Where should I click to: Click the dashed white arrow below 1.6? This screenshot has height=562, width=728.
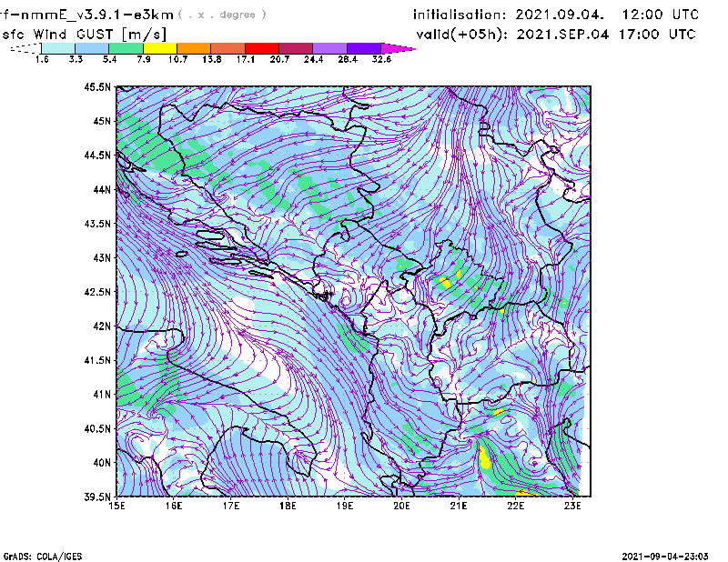(25, 48)
